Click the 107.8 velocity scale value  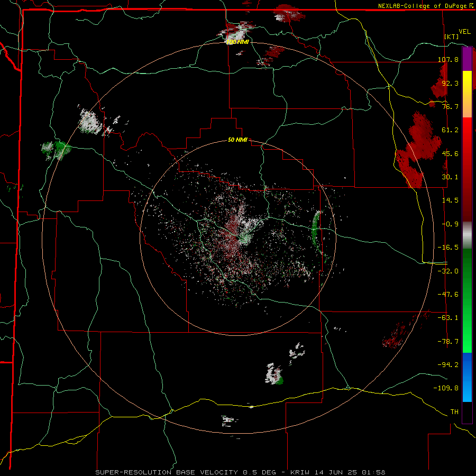coord(448,59)
